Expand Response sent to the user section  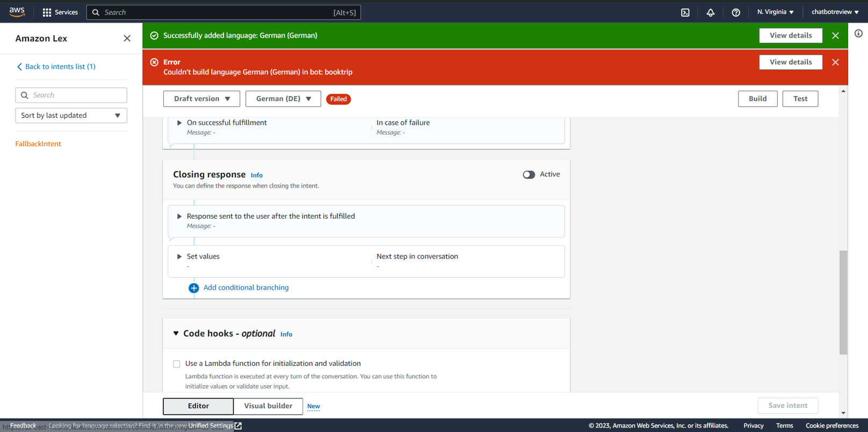[x=179, y=217]
